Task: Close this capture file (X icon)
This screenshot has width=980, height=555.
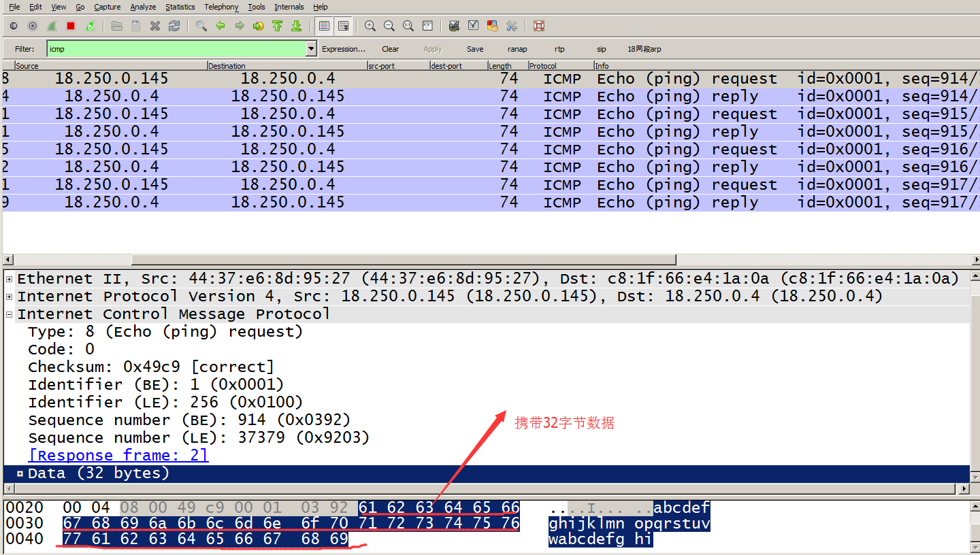Action: pos(155,26)
